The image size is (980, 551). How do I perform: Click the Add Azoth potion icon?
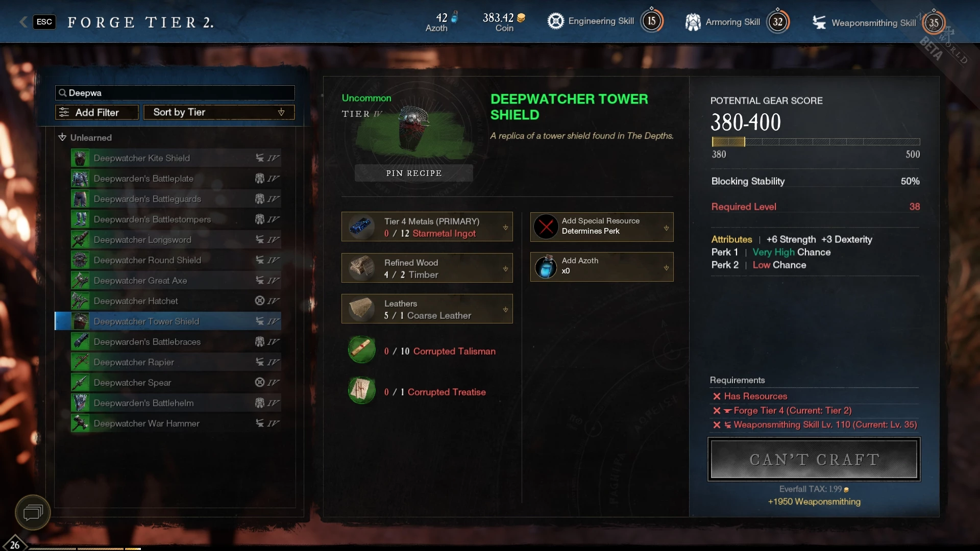[x=546, y=266]
